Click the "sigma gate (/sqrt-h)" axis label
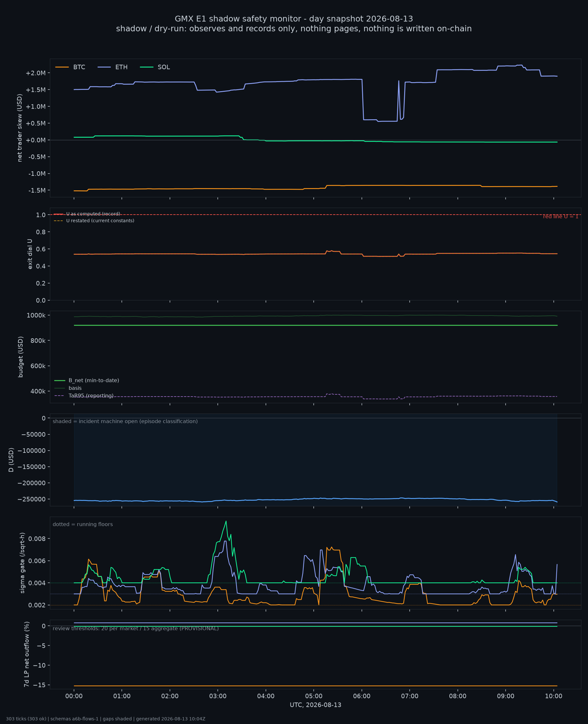Viewport: 588px width, 724px height. point(22,563)
